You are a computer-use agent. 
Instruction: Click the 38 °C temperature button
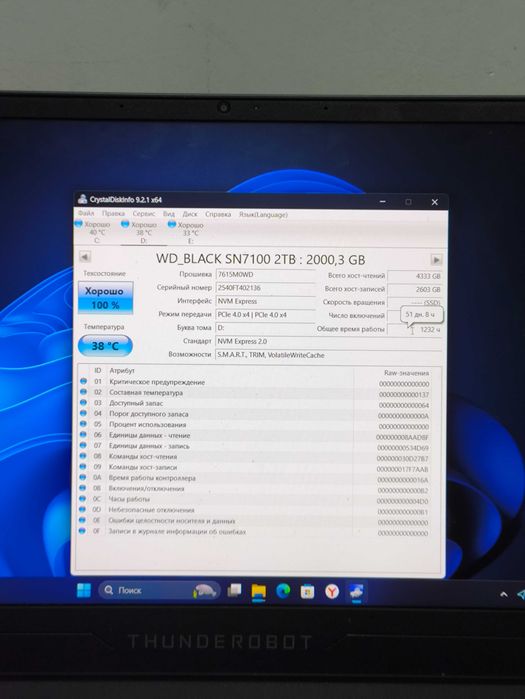pyautogui.click(x=105, y=346)
